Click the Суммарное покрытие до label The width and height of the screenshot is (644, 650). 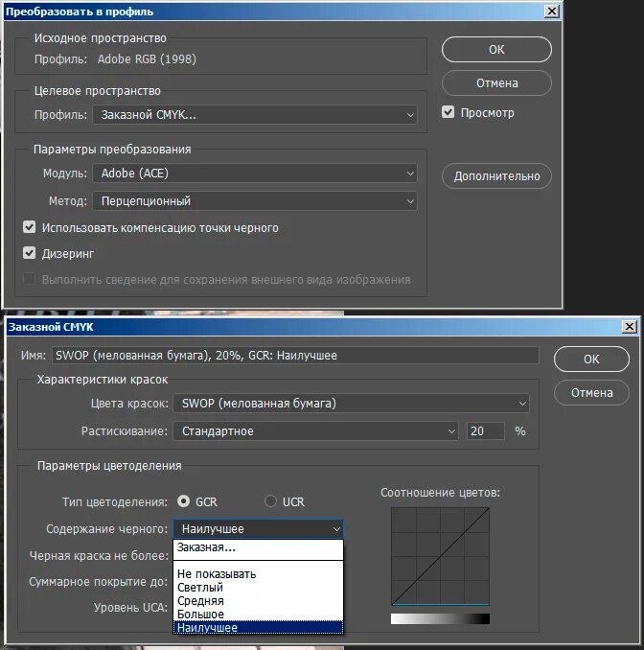pos(98,582)
